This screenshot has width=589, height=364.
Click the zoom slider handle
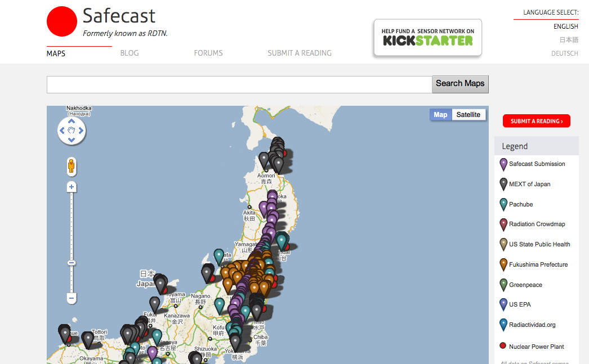tap(72, 263)
